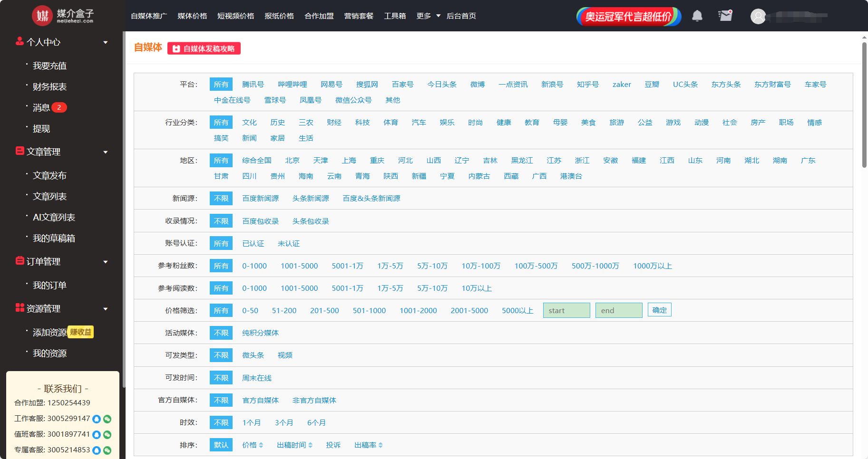Click the 赚收益 badge

click(x=80, y=332)
